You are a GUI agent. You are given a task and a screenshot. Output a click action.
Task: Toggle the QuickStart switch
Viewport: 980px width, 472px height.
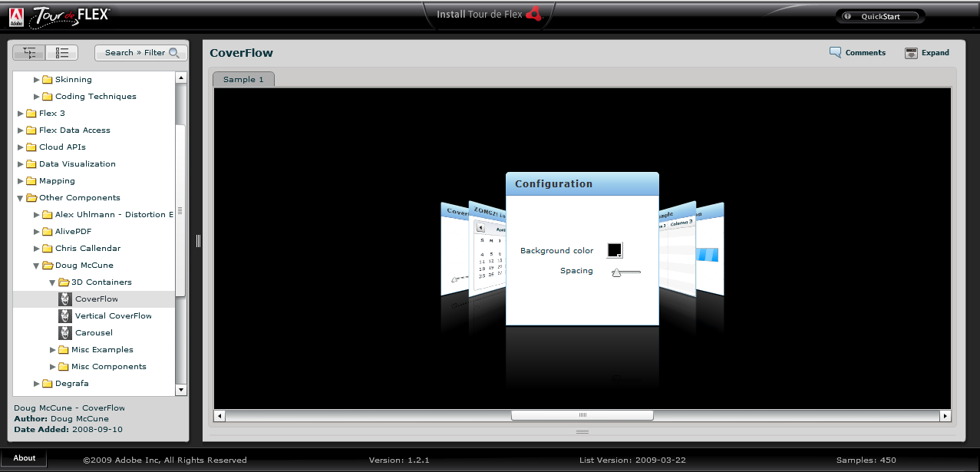point(879,16)
